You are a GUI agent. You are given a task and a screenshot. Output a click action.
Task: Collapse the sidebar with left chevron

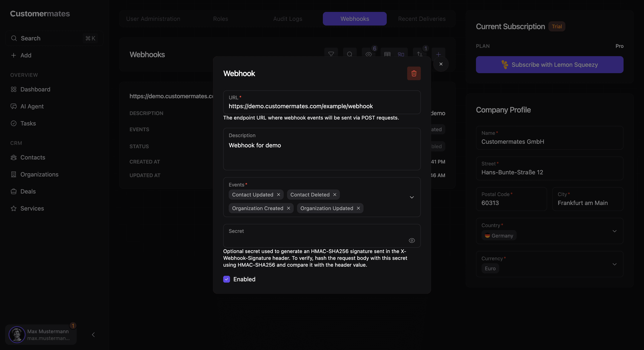coord(93,334)
